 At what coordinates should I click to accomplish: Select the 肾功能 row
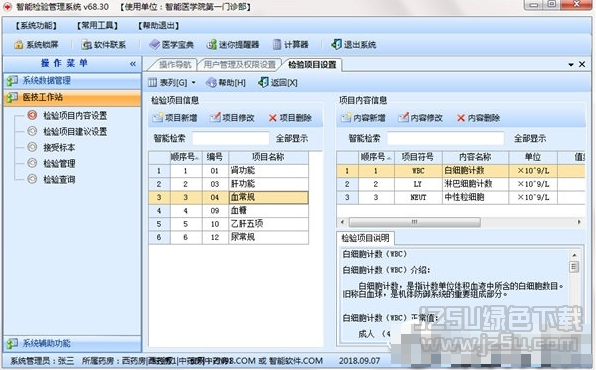pyautogui.click(x=228, y=171)
